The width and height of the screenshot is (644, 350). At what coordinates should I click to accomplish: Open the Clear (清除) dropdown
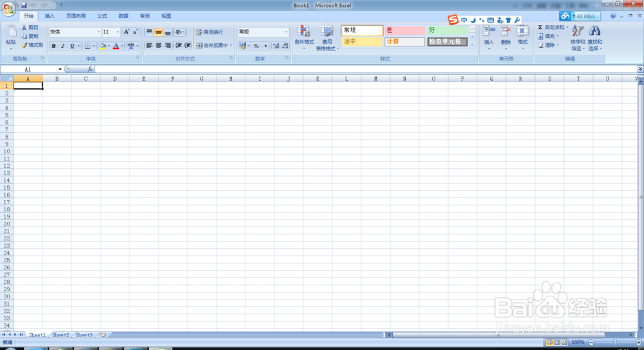tap(548, 45)
